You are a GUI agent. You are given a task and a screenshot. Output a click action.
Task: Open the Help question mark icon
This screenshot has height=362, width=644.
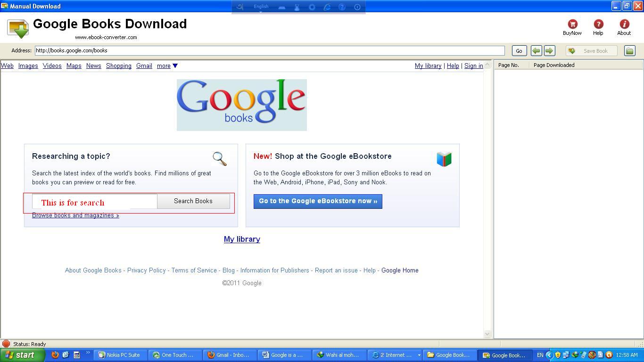[598, 24]
